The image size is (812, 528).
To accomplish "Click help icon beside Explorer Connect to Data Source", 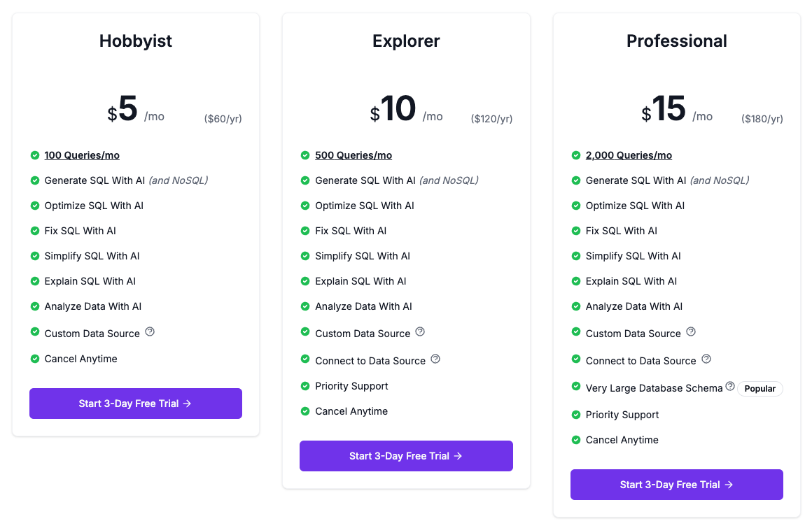I will (435, 359).
